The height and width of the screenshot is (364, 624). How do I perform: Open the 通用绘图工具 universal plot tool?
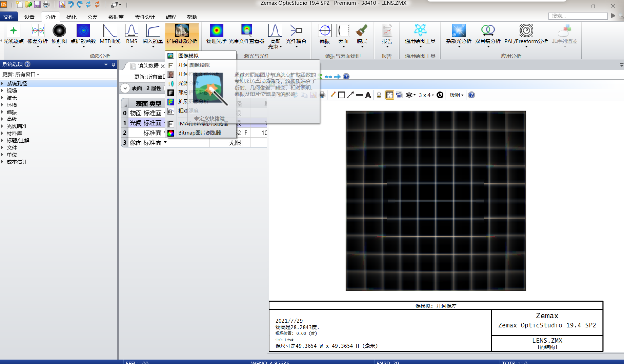pos(420,35)
